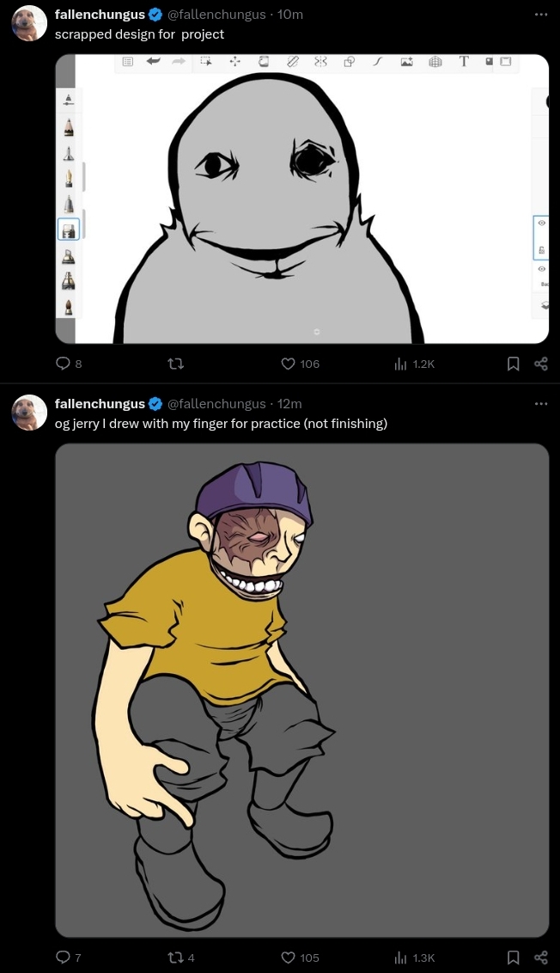Image resolution: width=560 pixels, height=973 pixels.
Task: Open more options for scrapped design post
Action: click(540, 15)
